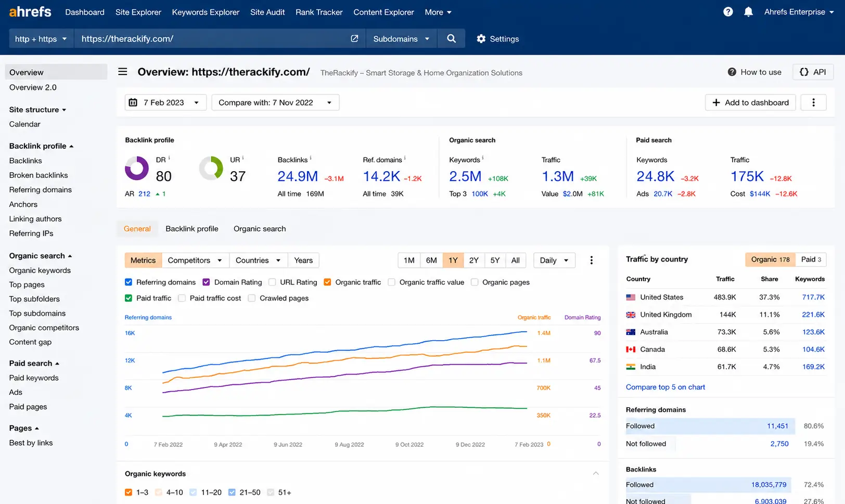Click the UR donut chart
Image resolution: width=845 pixels, height=504 pixels.
[x=211, y=169]
